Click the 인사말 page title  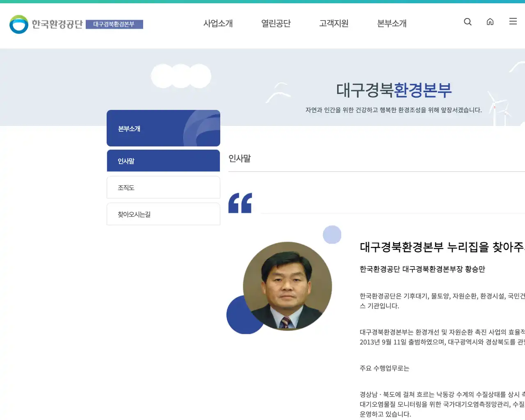pyautogui.click(x=240, y=159)
